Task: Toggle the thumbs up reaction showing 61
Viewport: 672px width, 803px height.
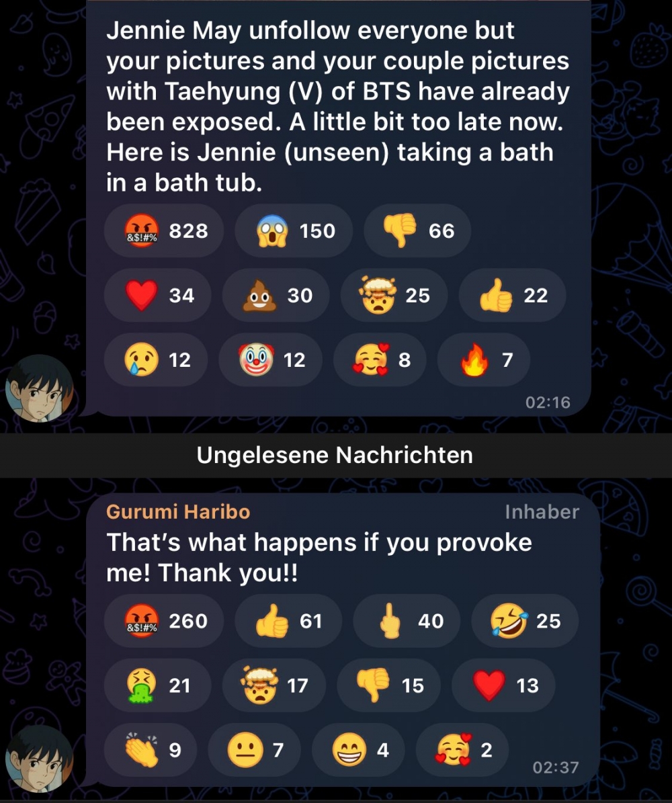Action: pos(288,621)
